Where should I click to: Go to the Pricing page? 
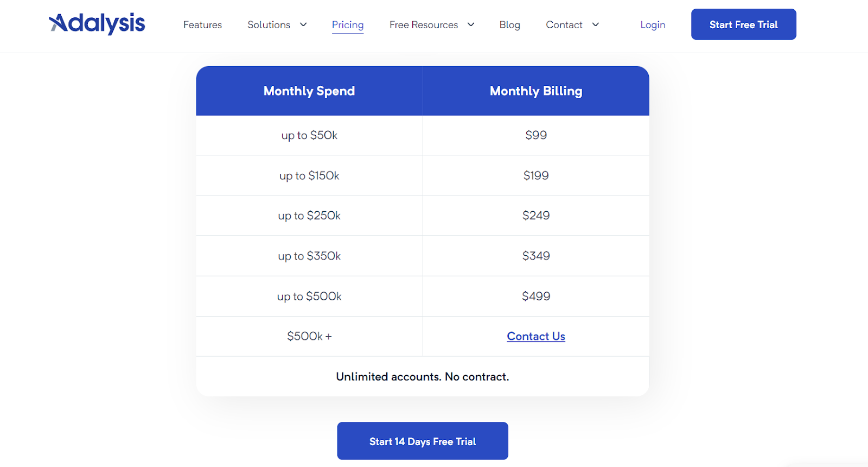348,25
